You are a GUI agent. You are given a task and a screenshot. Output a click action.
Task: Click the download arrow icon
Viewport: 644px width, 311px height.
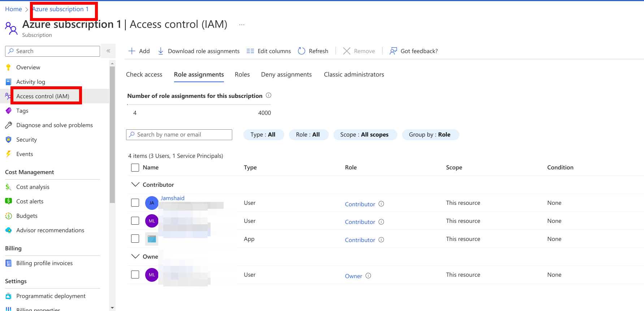coord(161,51)
